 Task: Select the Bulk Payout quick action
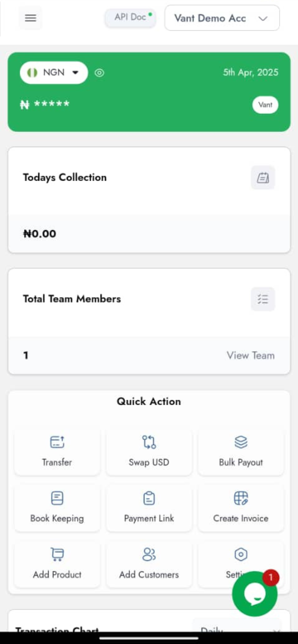pyautogui.click(x=241, y=452)
